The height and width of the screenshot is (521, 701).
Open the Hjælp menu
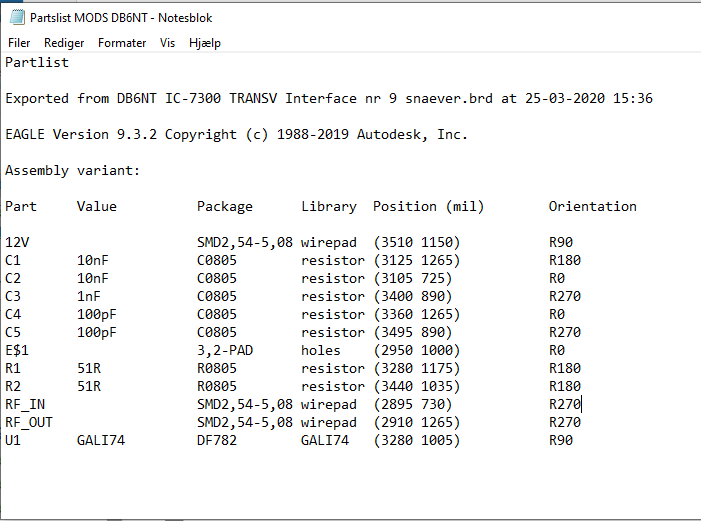pyautogui.click(x=205, y=43)
